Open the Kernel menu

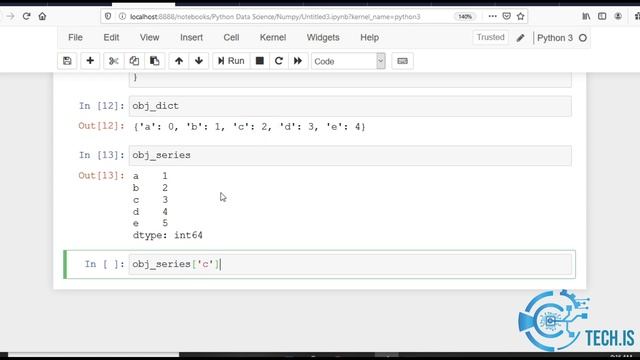point(273,38)
